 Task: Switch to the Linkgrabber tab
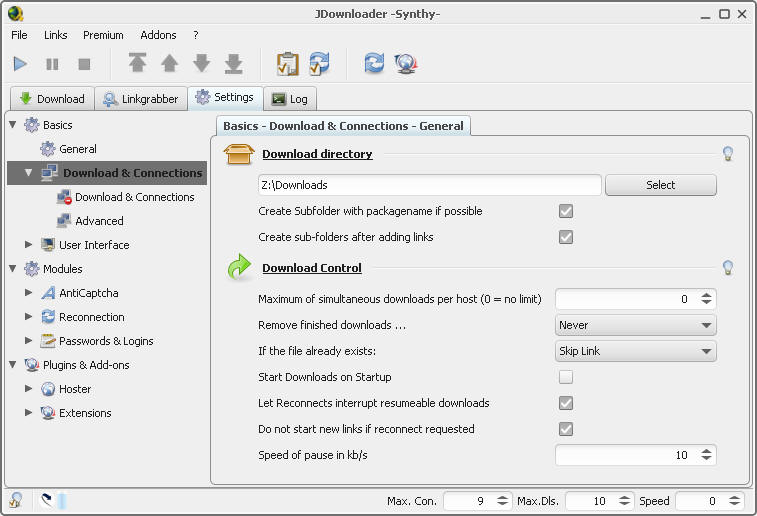click(x=140, y=99)
